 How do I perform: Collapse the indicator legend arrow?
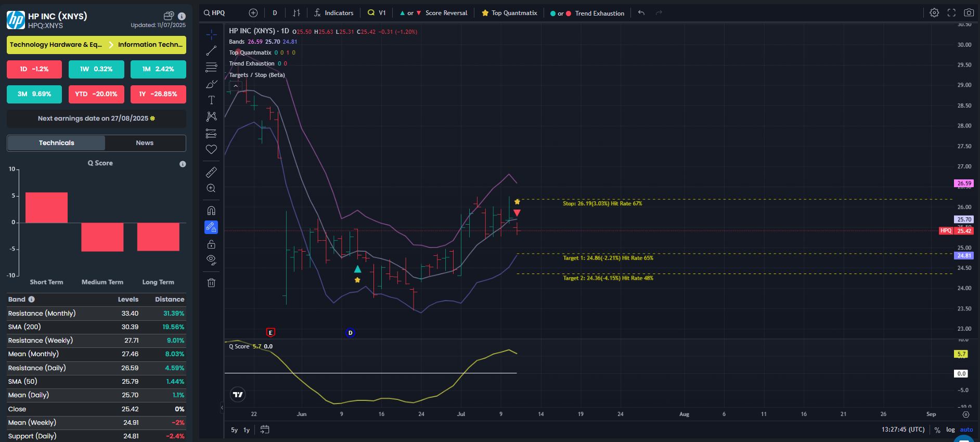[x=236, y=86]
